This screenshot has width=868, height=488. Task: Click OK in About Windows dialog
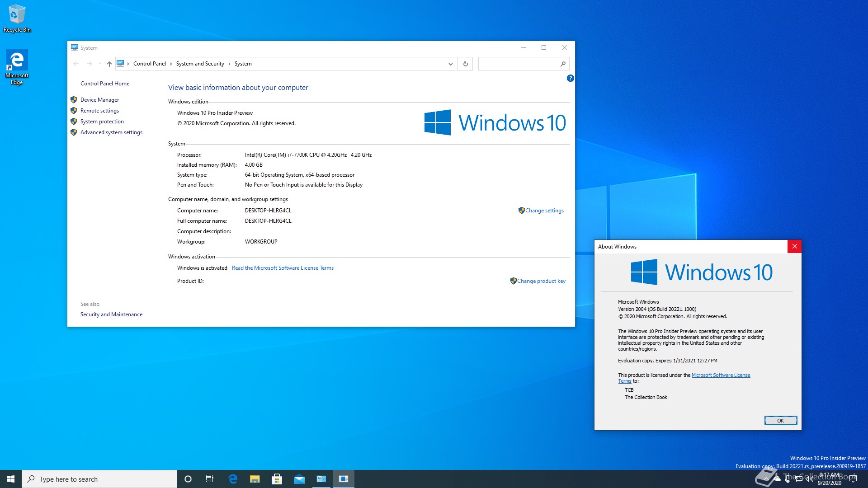click(780, 421)
